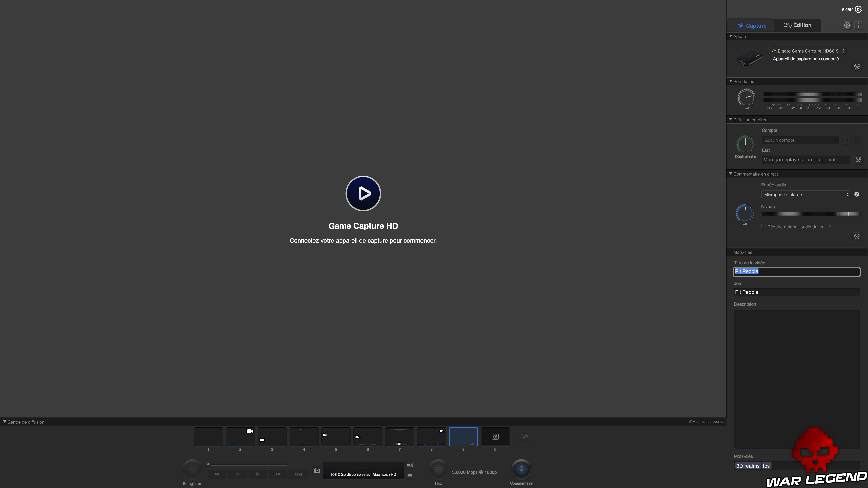Click the wrench icon in Appareil section
868x488 pixels.
[x=857, y=67]
